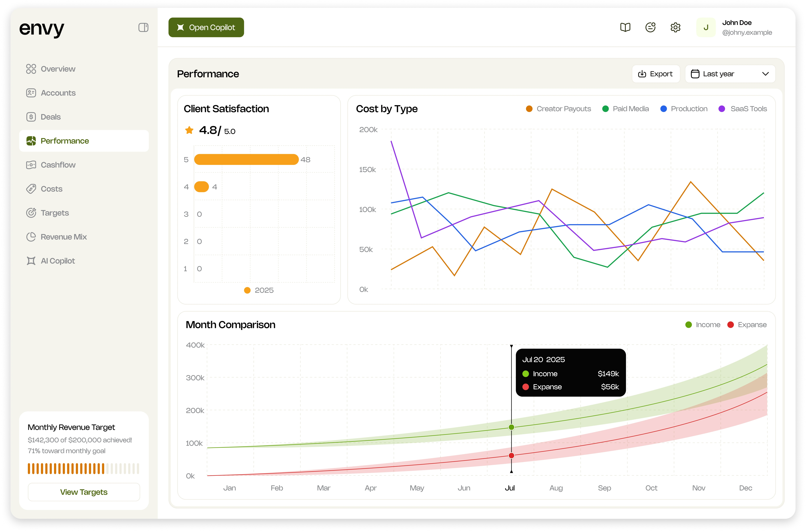
Task: Navigate to Deals
Action: click(x=84, y=117)
